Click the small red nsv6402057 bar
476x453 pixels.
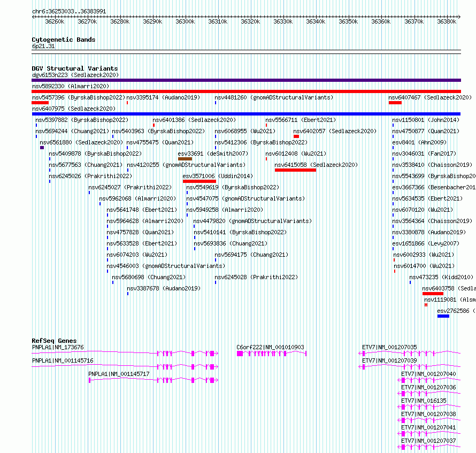tap(296, 136)
